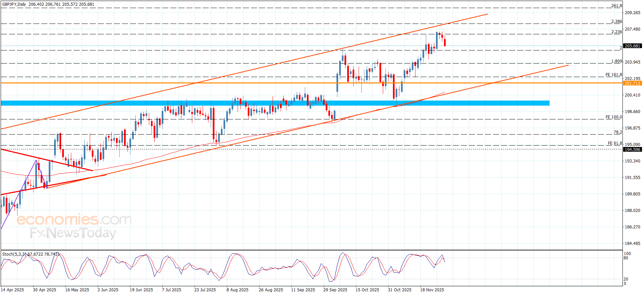Open the economies.com watermark link
Screen dimensions: 644x294
tap(74, 220)
